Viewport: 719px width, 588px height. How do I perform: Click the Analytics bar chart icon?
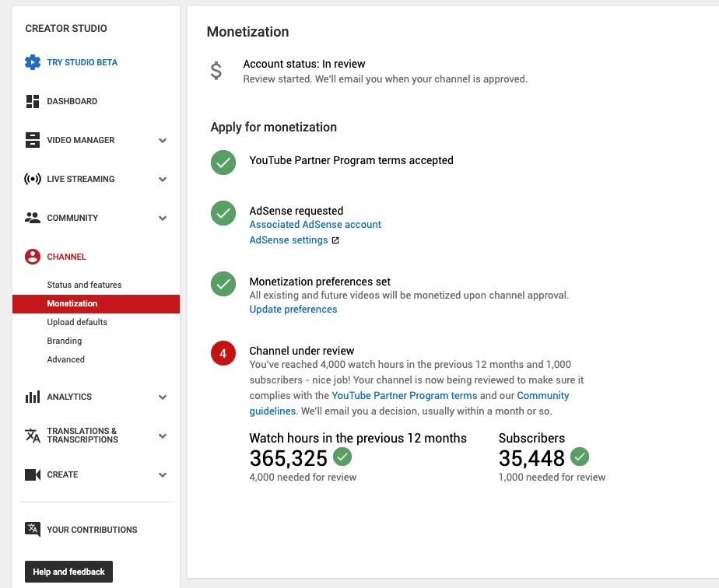click(33, 397)
